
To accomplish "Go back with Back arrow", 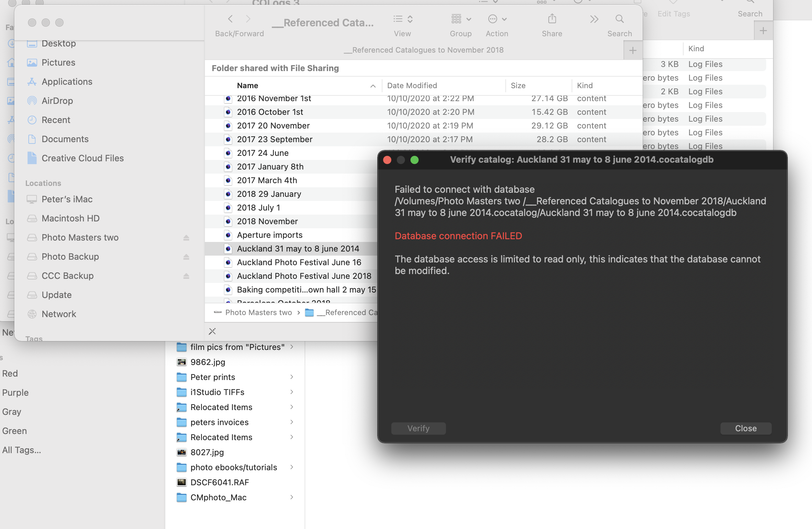I will 230,19.
